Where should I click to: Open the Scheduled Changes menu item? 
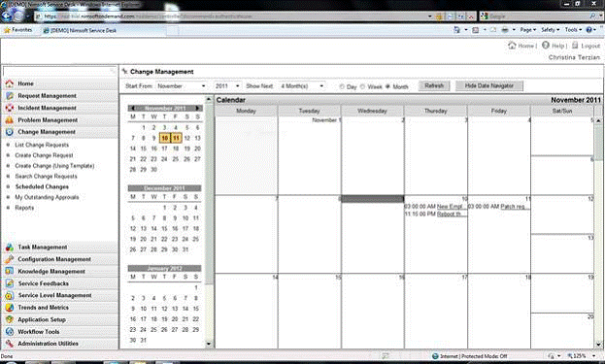point(42,186)
